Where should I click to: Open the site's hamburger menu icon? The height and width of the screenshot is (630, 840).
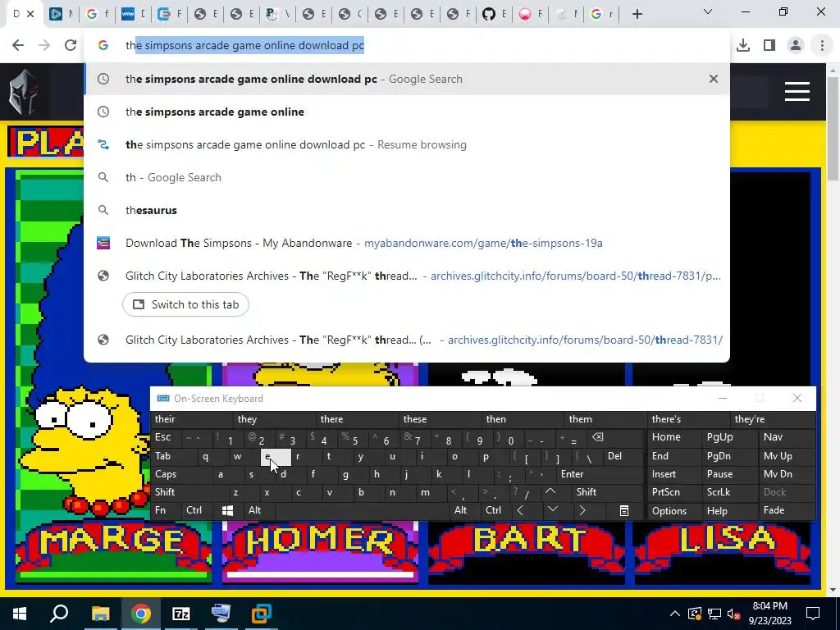click(x=797, y=92)
